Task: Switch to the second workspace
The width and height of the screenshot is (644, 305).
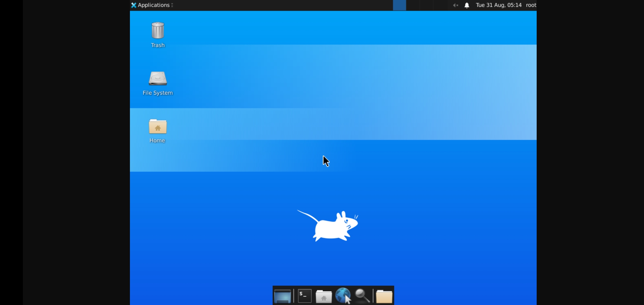Action: 413,5
